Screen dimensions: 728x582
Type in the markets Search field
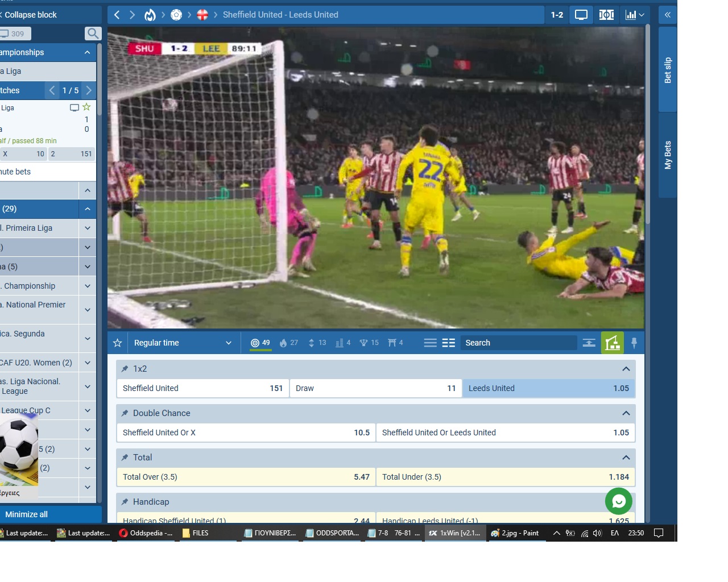coord(518,343)
